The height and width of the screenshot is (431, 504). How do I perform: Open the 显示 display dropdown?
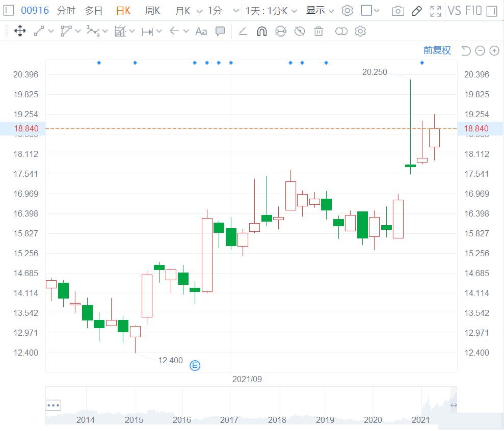320,11
